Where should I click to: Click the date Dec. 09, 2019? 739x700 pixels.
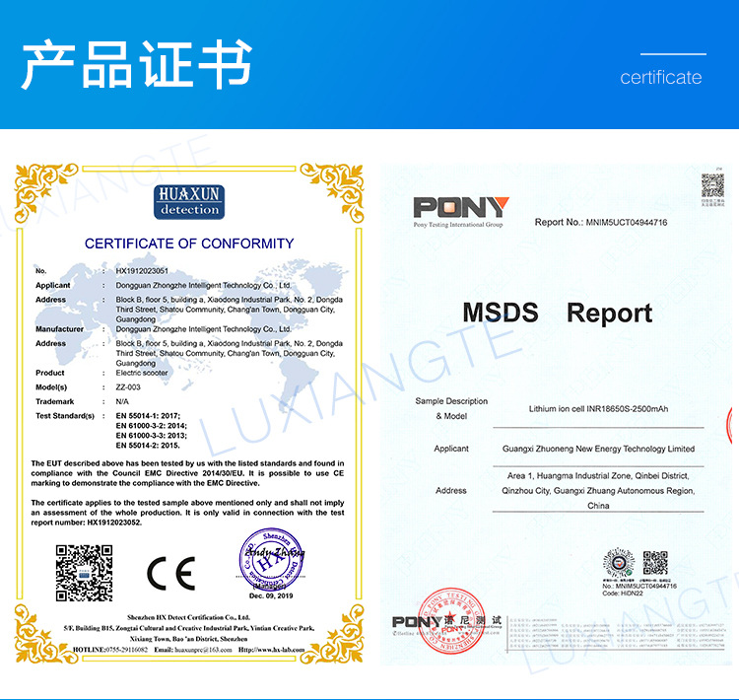[269, 597]
